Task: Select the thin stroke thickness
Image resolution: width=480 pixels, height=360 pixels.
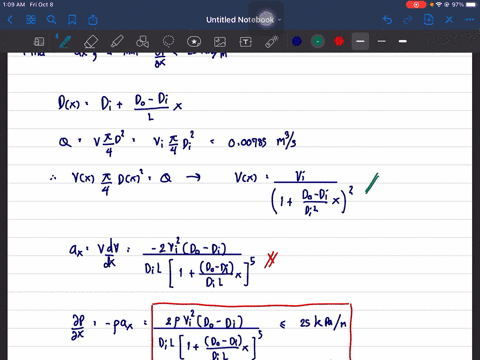Action: point(382,41)
